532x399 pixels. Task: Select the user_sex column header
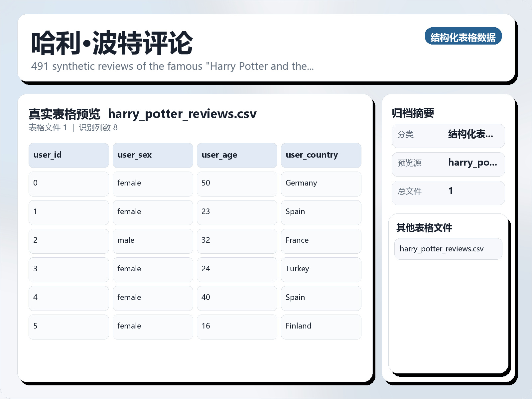click(x=153, y=155)
